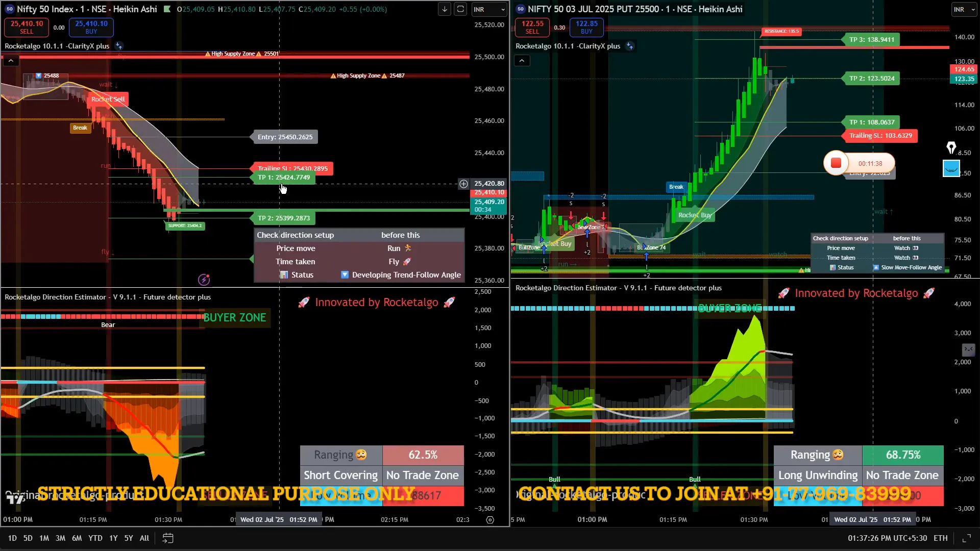Select the 1D time range
This screenshot has width=980, height=551.
coord(12,538)
